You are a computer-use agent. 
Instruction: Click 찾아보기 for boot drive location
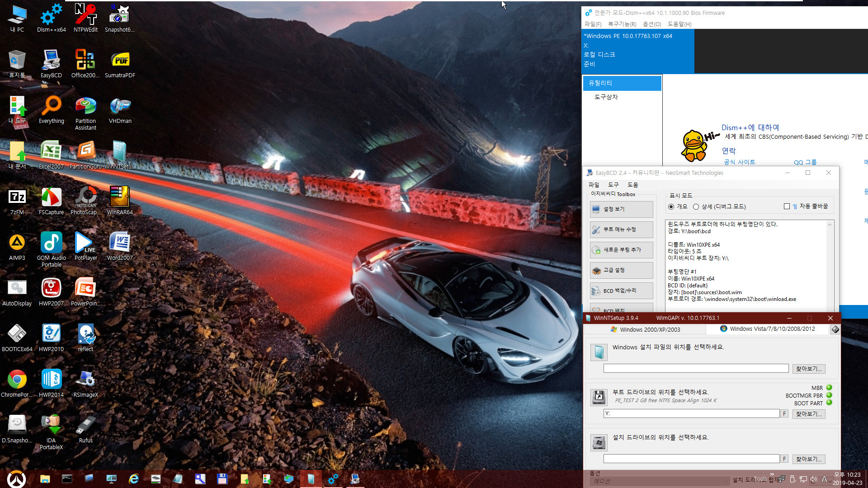click(809, 414)
